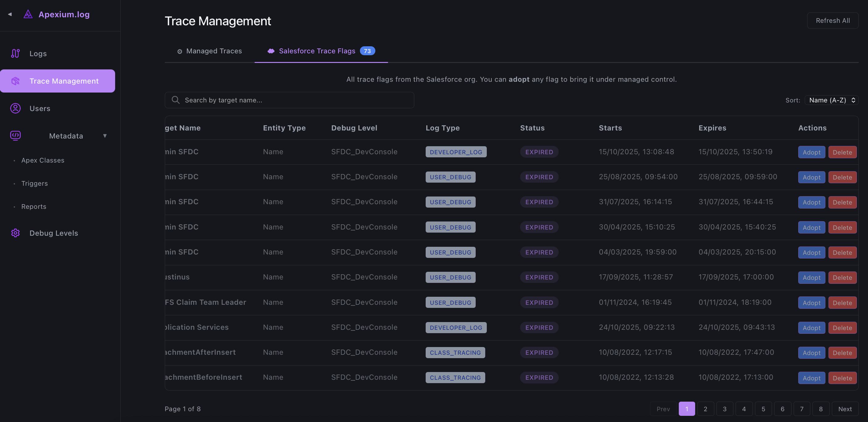Click the Log Type column header
The width and height of the screenshot is (868, 422).
(442, 128)
